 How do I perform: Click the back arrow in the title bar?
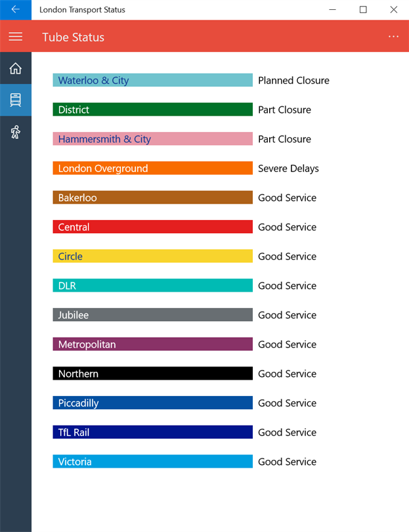coord(15,10)
